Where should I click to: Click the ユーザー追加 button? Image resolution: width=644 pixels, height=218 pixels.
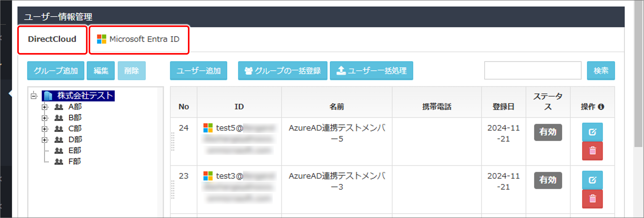pos(198,71)
